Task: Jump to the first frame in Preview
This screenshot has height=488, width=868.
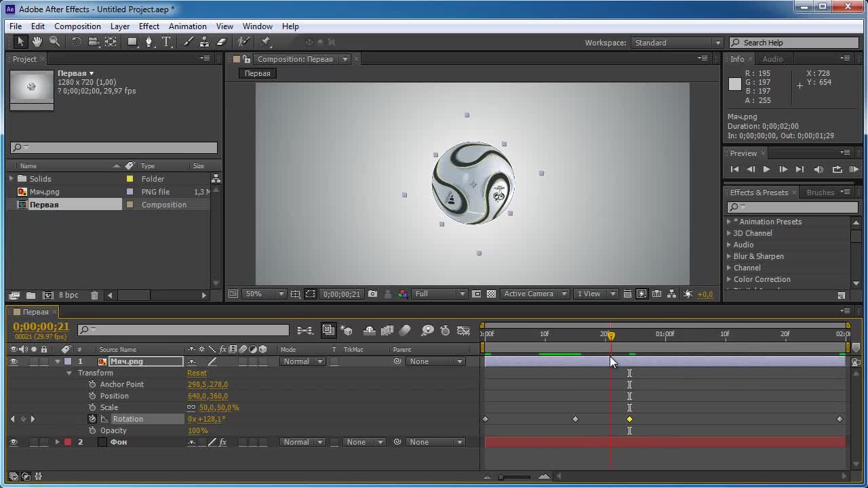Action: pos(734,169)
